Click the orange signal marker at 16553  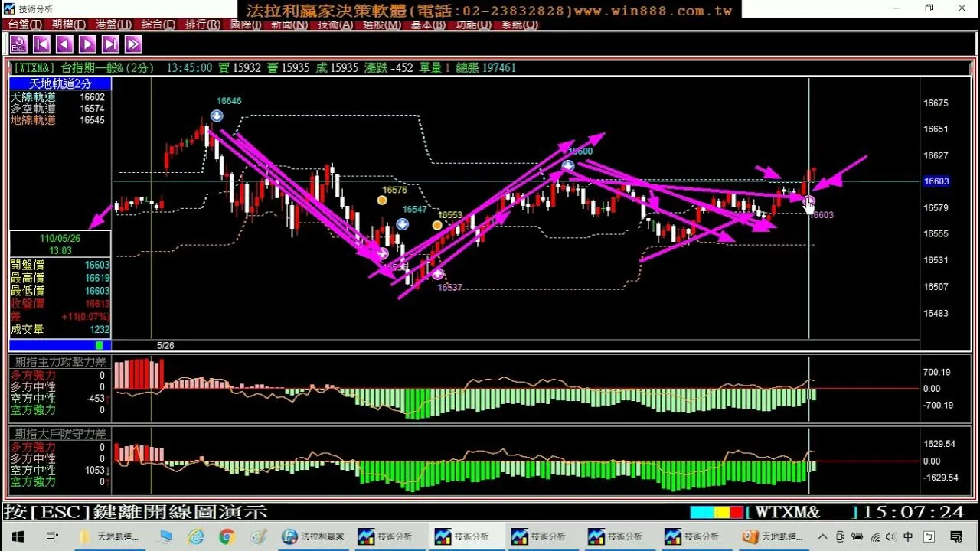coord(437,225)
